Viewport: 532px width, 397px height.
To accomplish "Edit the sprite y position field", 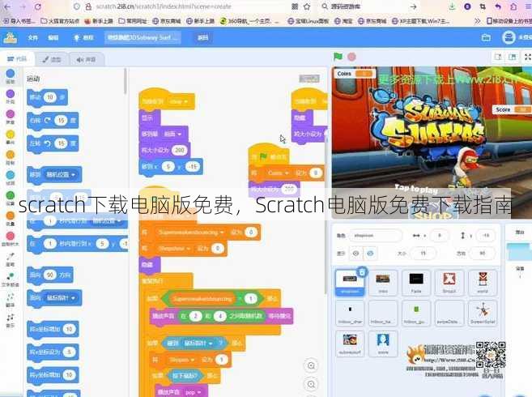I will tap(486, 235).
